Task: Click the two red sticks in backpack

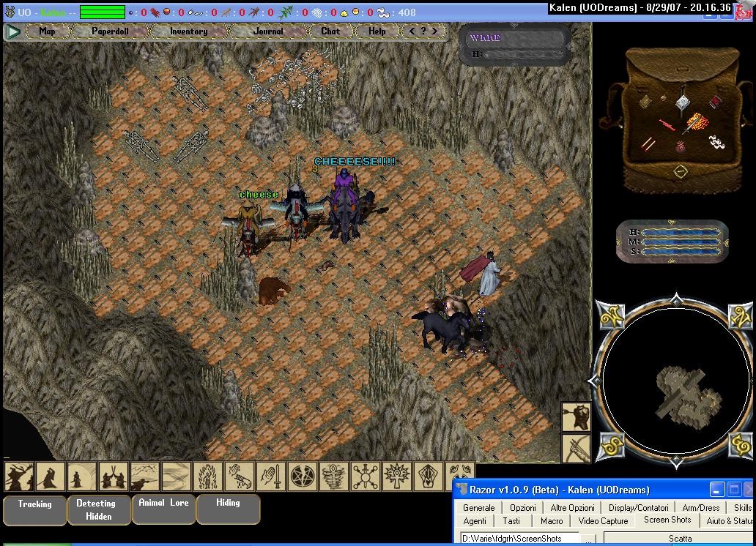Action: click(x=648, y=144)
